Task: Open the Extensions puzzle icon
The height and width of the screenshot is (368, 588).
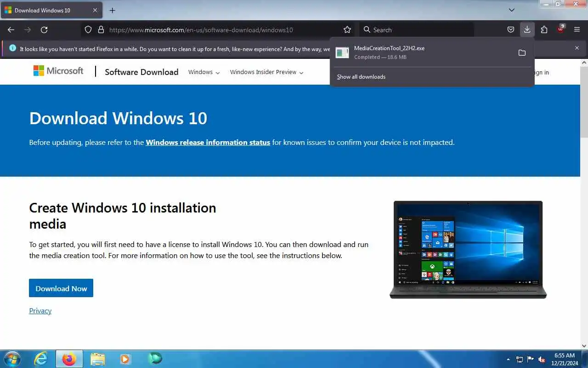Action: pos(544,30)
